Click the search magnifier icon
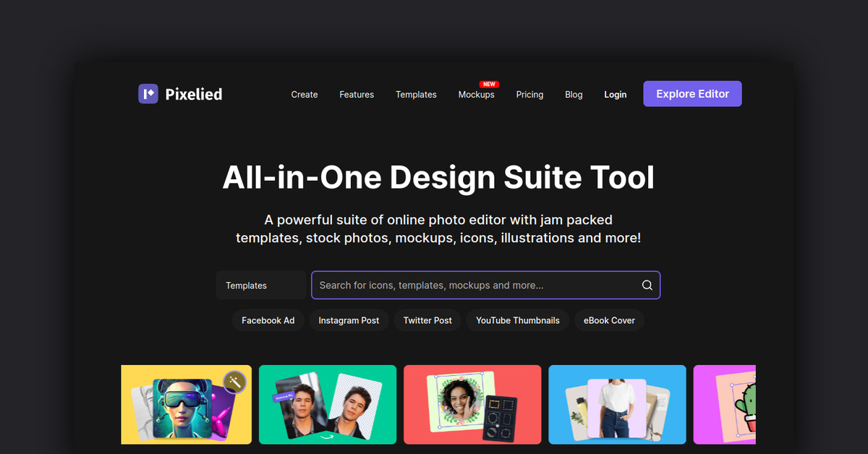 click(x=647, y=285)
